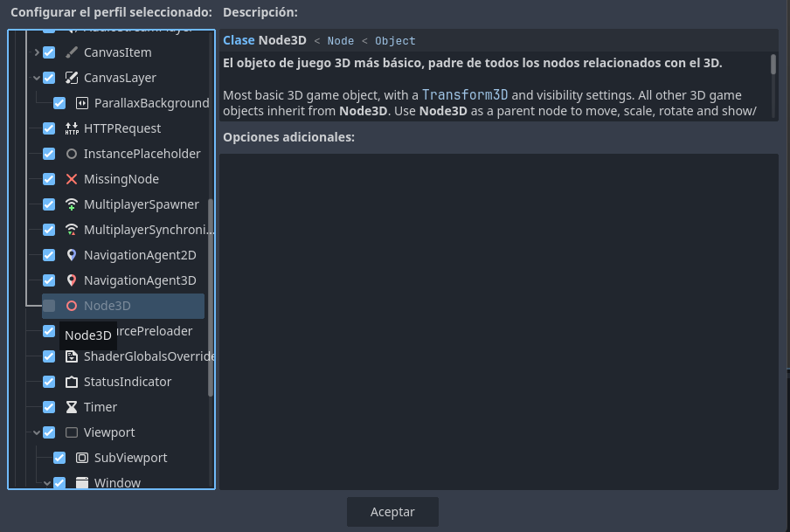
Task: Click the description panel scrollbar
Action: coord(773,65)
